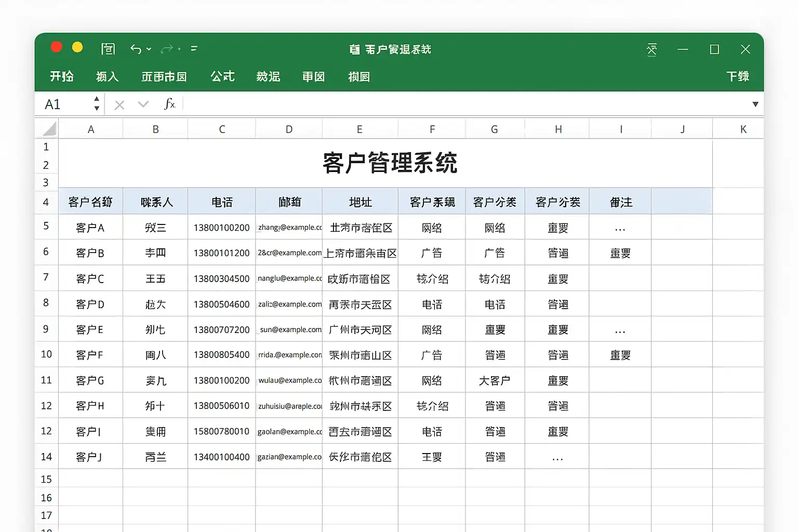This screenshot has height=532, width=798.
Task: Click the save icon in title bar
Action: click(x=108, y=49)
